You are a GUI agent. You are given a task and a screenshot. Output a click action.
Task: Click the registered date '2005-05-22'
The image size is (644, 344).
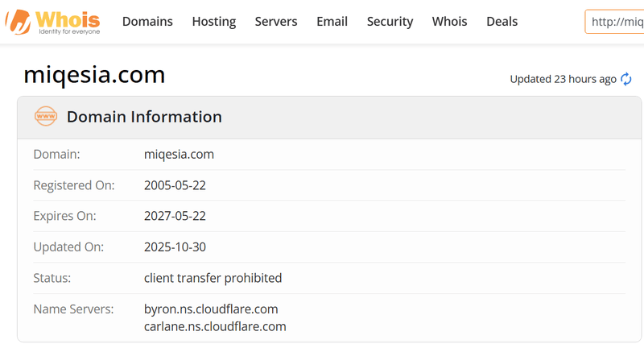(x=175, y=185)
